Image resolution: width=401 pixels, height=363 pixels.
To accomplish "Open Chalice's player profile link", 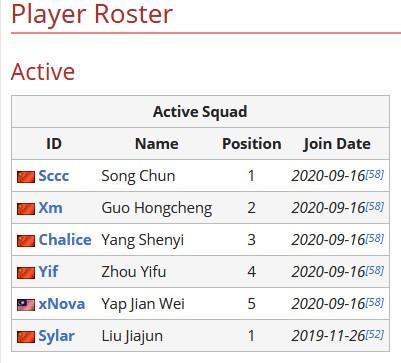I will pyautogui.click(x=65, y=240).
